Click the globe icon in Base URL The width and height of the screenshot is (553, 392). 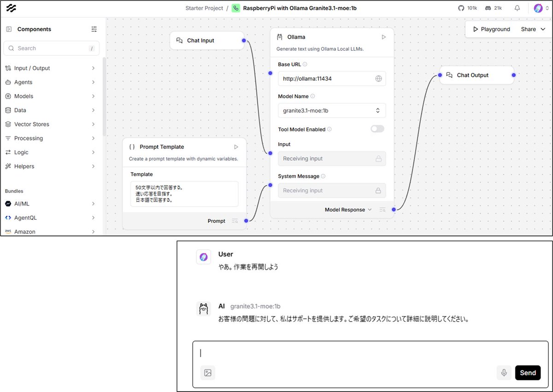coord(379,79)
